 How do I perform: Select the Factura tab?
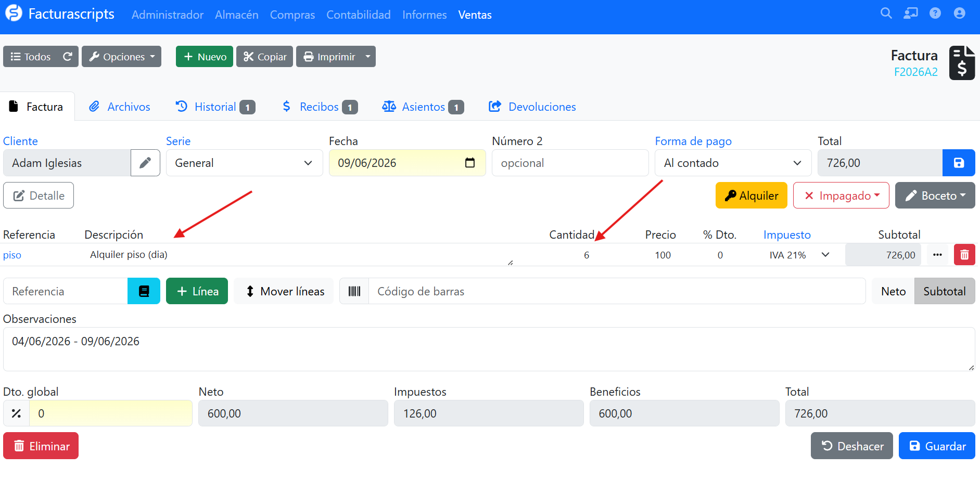pos(37,107)
